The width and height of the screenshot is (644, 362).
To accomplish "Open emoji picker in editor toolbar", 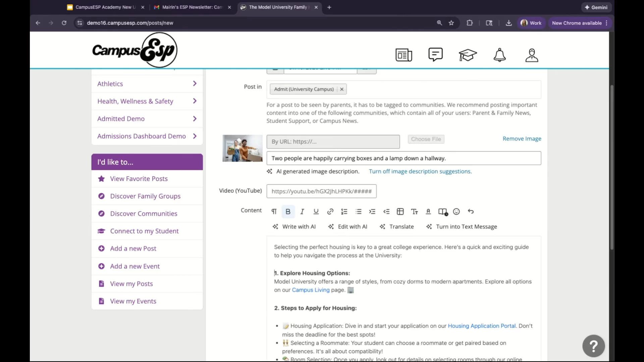I will click(456, 212).
